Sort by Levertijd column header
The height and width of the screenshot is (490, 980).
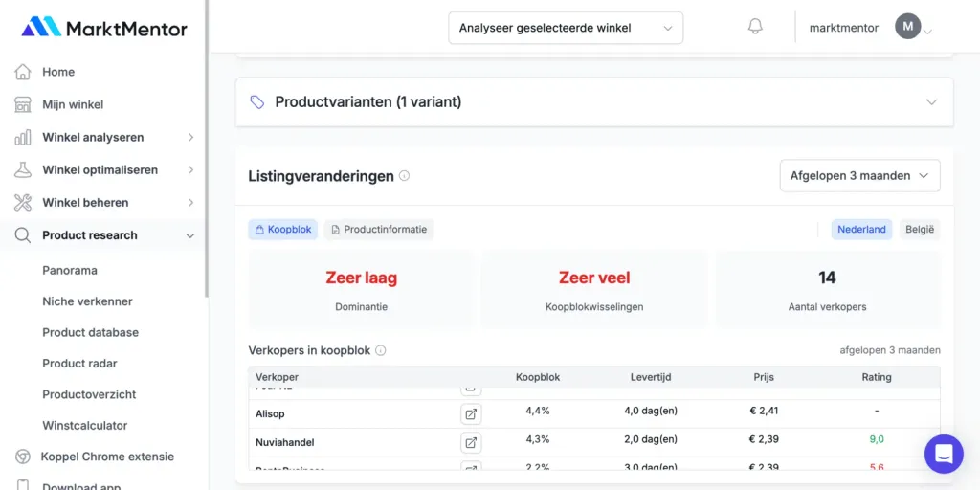point(651,377)
